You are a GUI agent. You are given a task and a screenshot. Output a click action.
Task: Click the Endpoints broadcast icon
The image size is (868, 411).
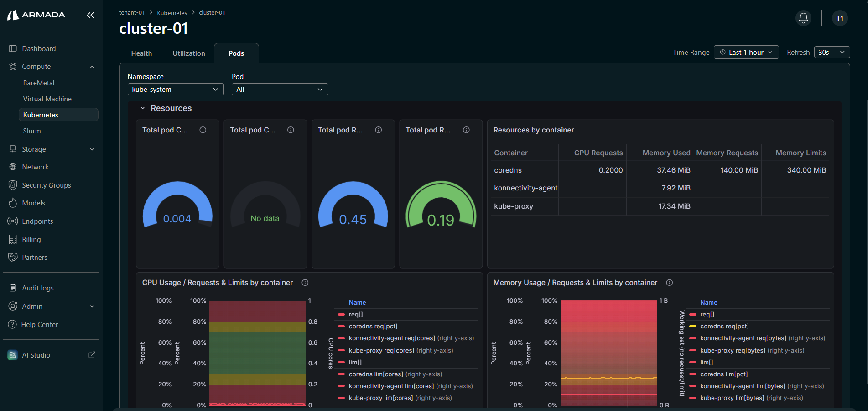click(x=13, y=221)
